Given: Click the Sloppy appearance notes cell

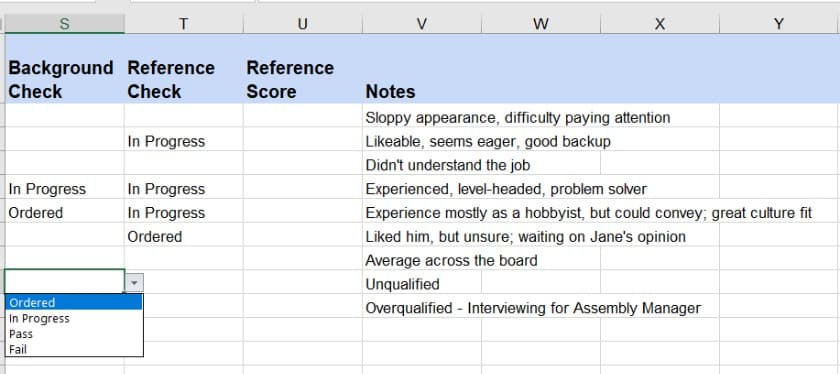Looking at the screenshot, I should 518,117.
